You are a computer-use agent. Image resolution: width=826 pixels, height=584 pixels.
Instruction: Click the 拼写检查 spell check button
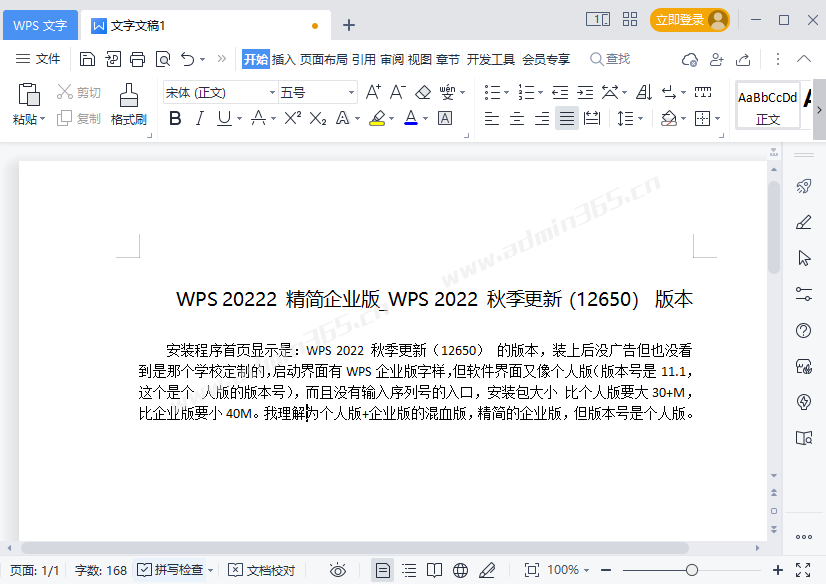click(x=171, y=570)
